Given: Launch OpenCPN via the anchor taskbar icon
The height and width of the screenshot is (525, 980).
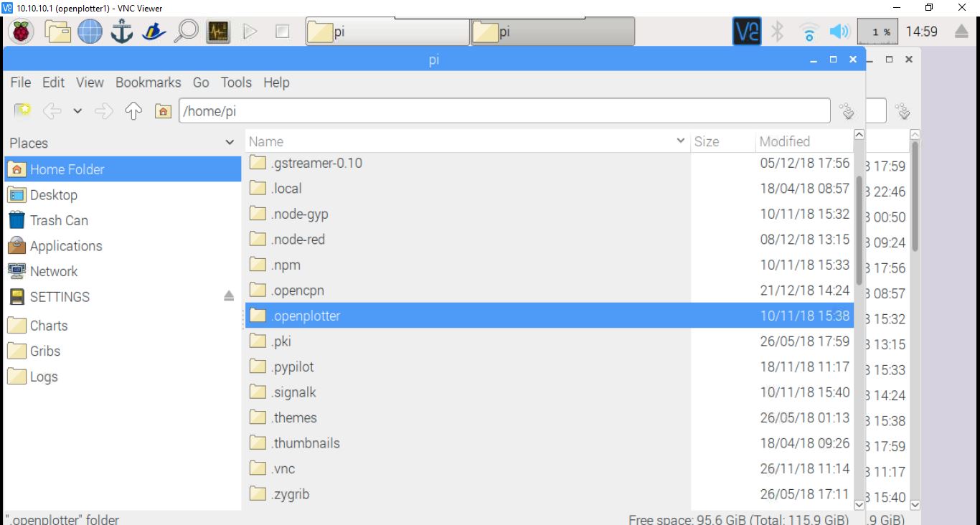Looking at the screenshot, I should coord(121,31).
